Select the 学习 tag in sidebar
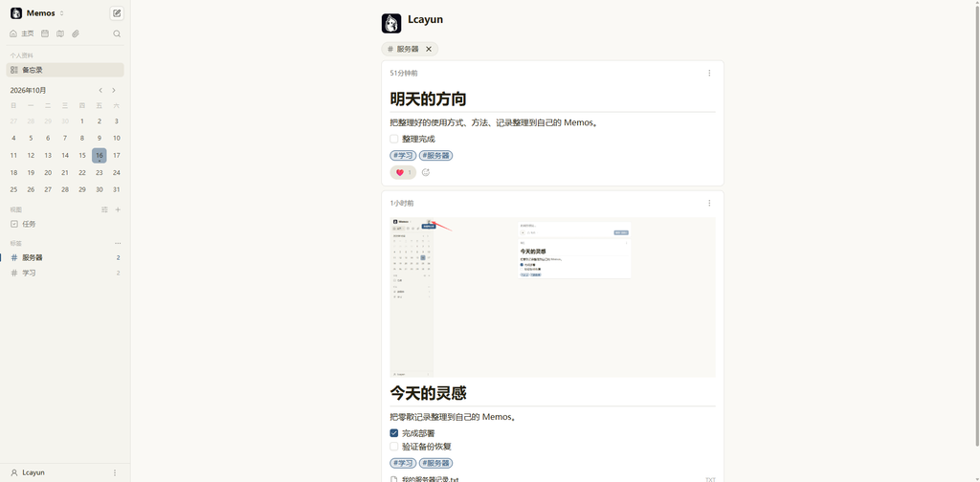Viewport: 980px width, 482px height. pos(65,273)
